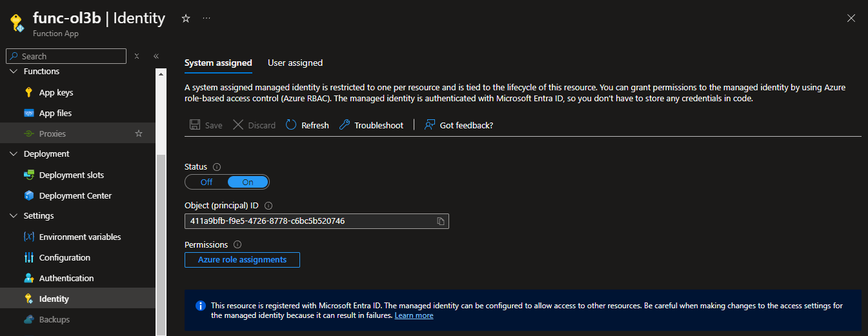Image resolution: width=868 pixels, height=336 pixels.
Task: Show info tooltip for Status
Action: (217, 167)
